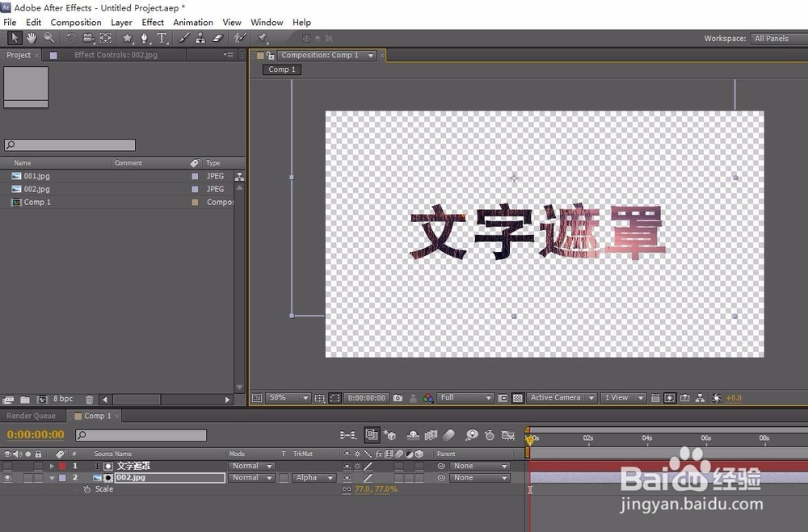Image resolution: width=808 pixels, height=532 pixels.
Task: Switch to the Render Queue tab
Action: point(31,416)
